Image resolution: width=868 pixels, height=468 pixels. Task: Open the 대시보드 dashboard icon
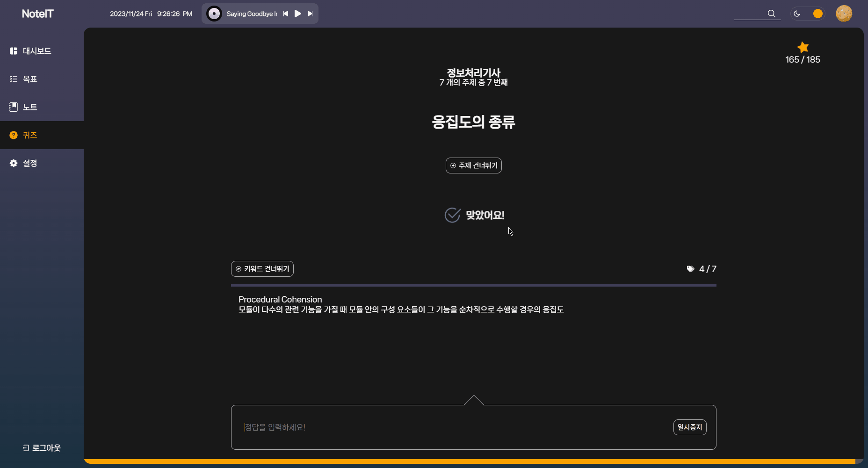pyautogui.click(x=13, y=51)
